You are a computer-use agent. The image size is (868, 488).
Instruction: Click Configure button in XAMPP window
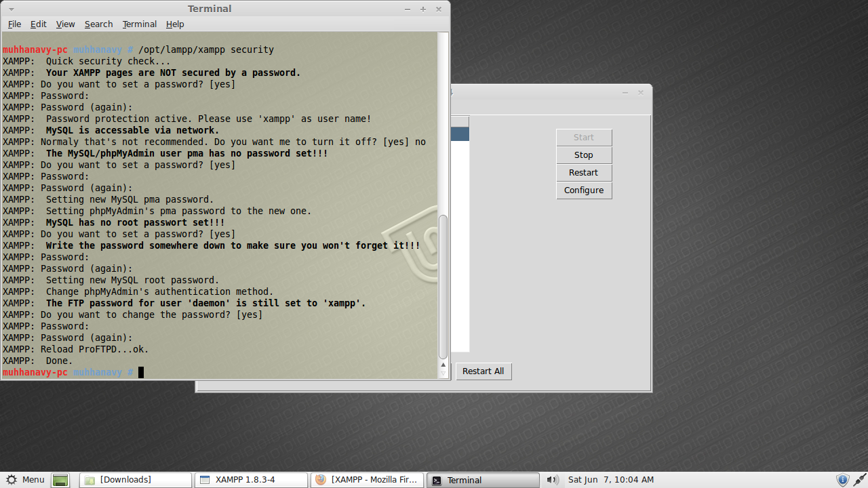584,190
